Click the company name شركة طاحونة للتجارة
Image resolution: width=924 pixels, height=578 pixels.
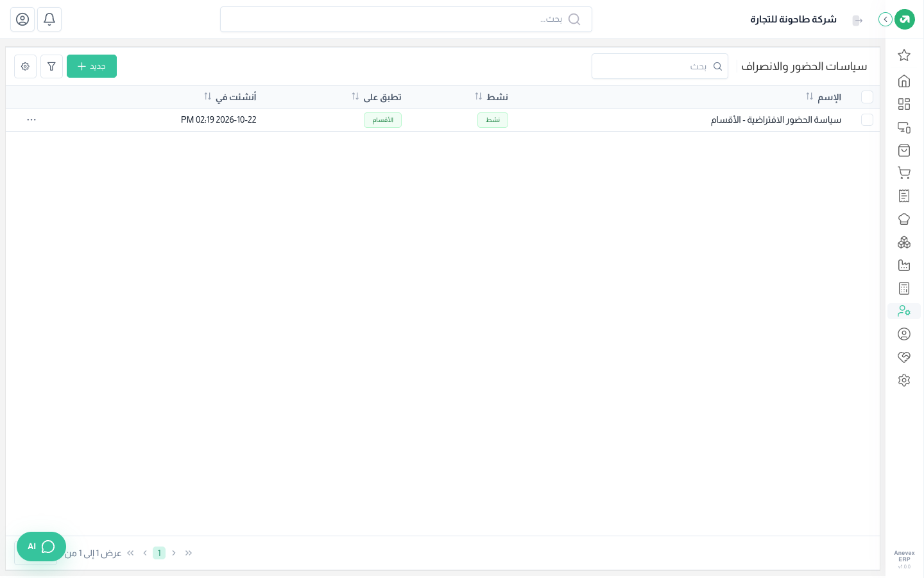pos(794,19)
